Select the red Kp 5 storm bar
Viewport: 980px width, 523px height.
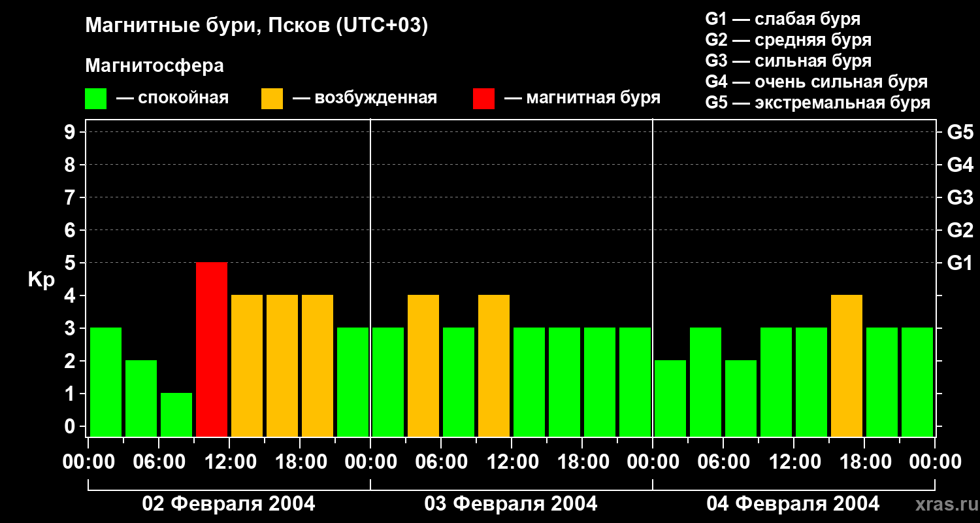tap(212, 349)
